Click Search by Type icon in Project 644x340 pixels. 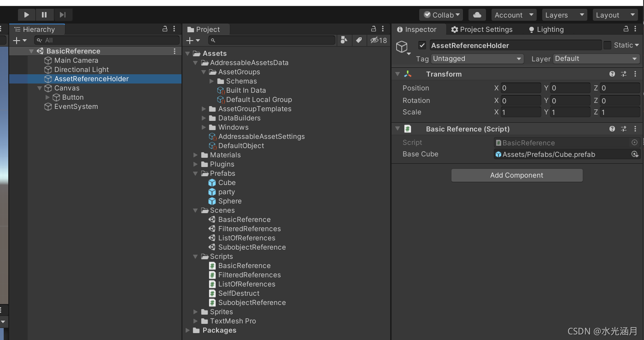[x=344, y=41]
